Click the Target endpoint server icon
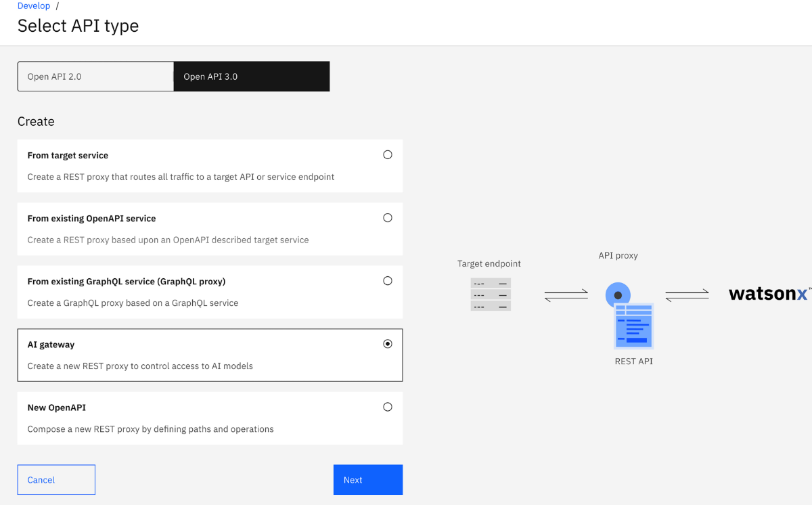This screenshot has height=505, width=812. pos(491,294)
